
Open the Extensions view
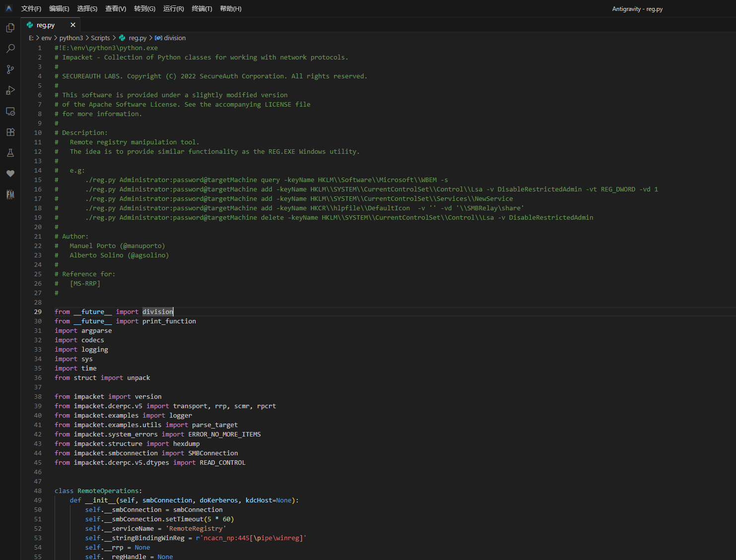pyautogui.click(x=10, y=132)
